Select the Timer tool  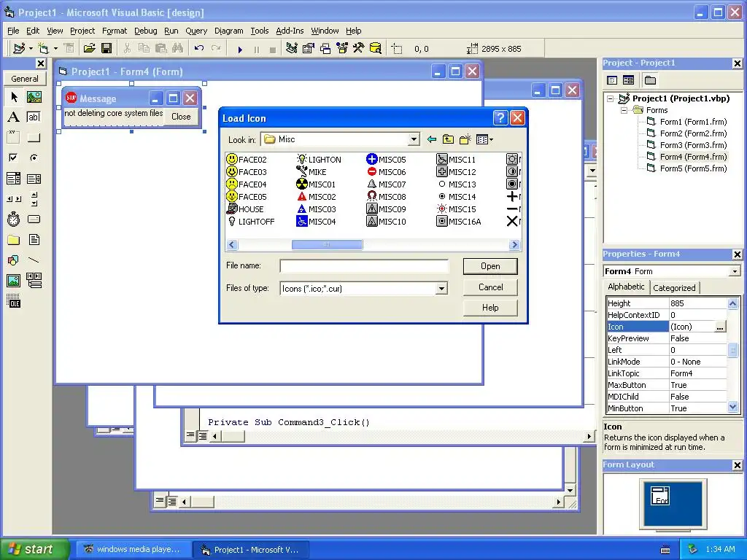pos(14,219)
